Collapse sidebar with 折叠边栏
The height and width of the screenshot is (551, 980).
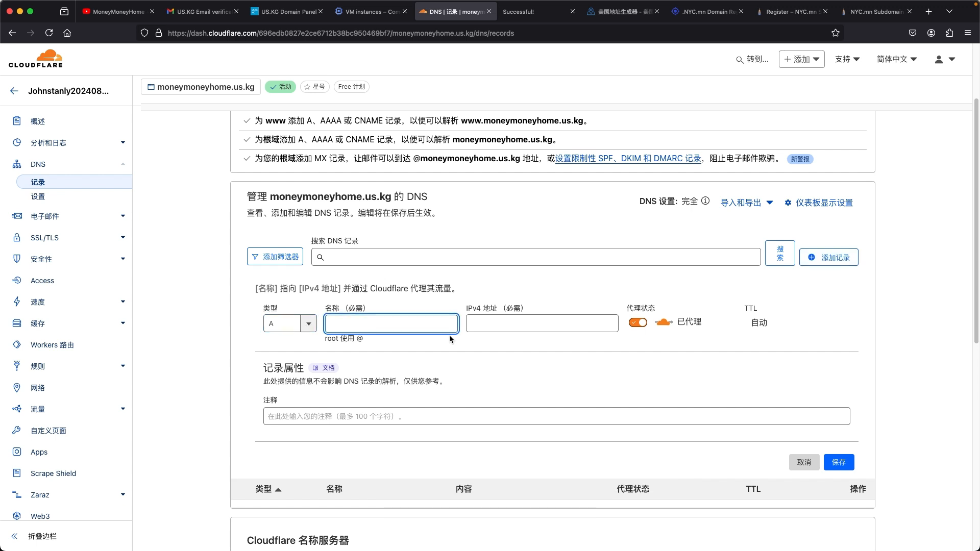coord(34,536)
